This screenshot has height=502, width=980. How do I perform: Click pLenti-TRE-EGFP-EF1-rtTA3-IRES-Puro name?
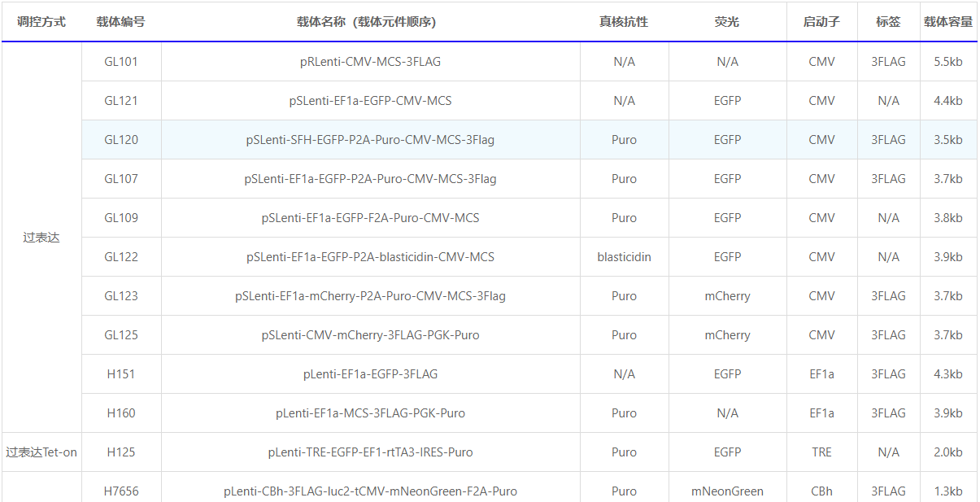click(370, 452)
